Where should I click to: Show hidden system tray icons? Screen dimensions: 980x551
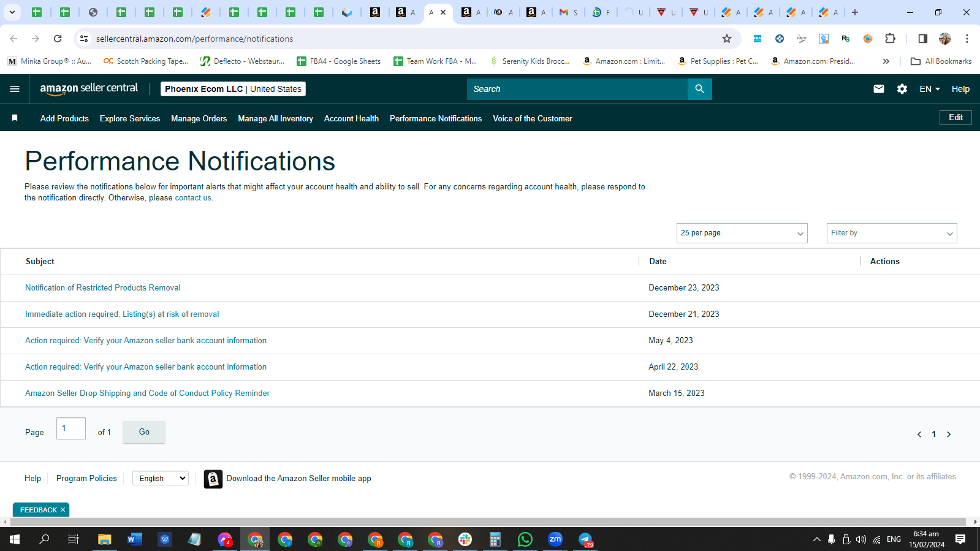pyautogui.click(x=816, y=539)
